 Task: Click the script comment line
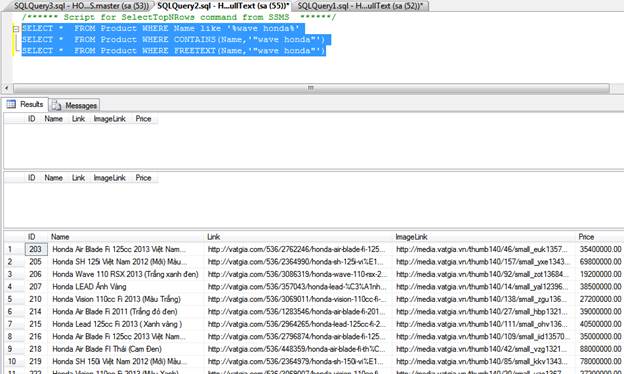click(x=179, y=17)
